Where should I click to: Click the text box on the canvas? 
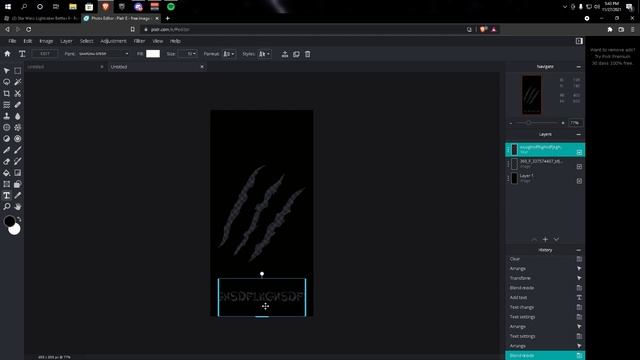pos(262,297)
